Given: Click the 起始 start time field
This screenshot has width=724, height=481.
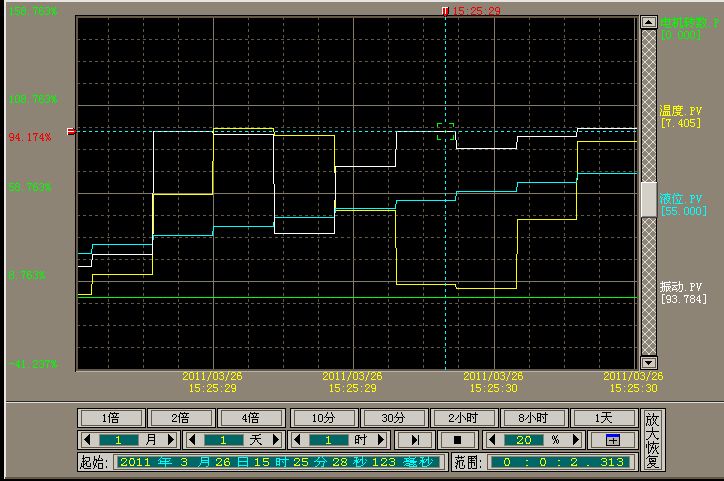Looking at the screenshot, I should pyautogui.click(x=281, y=462).
